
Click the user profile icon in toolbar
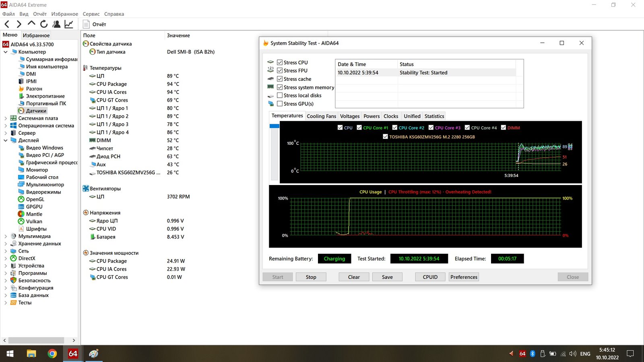pos(56,24)
